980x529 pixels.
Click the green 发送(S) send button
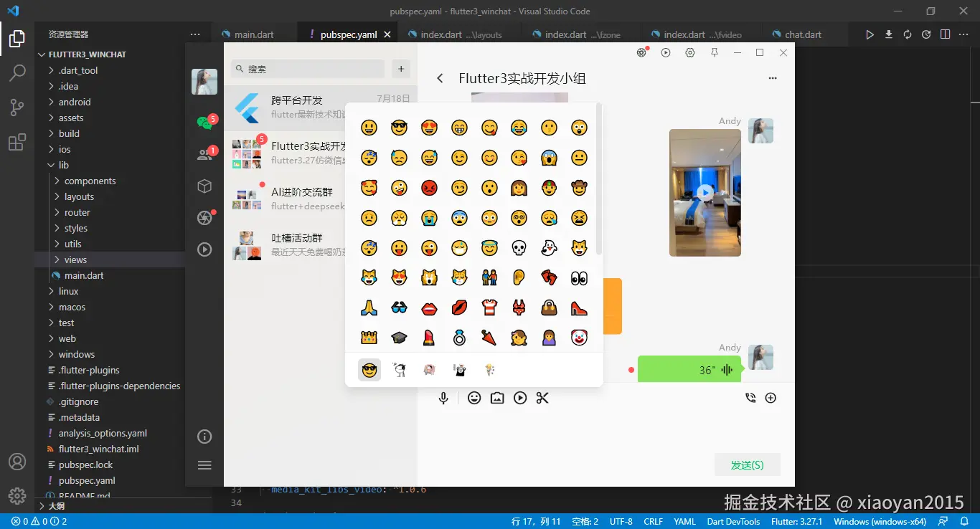[x=747, y=464]
